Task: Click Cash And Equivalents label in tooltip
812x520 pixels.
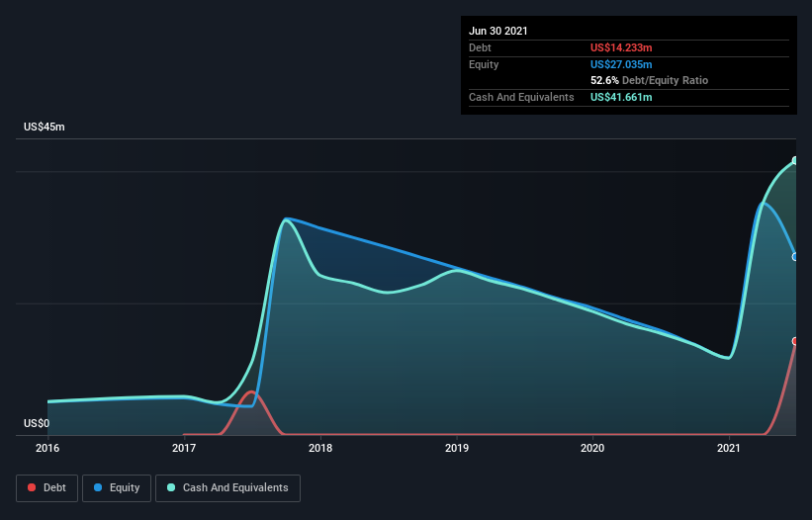Action: point(521,97)
